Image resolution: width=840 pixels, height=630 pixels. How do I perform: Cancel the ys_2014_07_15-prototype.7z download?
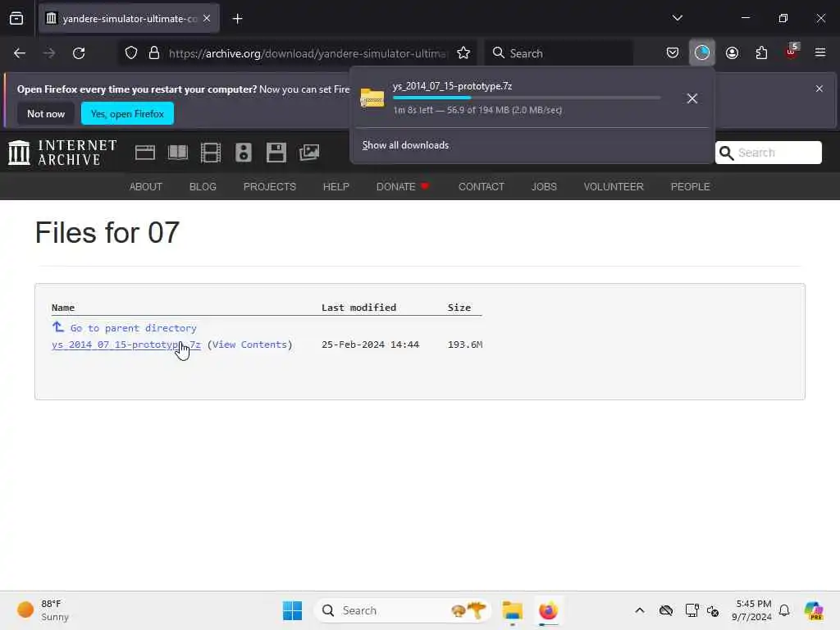tap(692, 98)
